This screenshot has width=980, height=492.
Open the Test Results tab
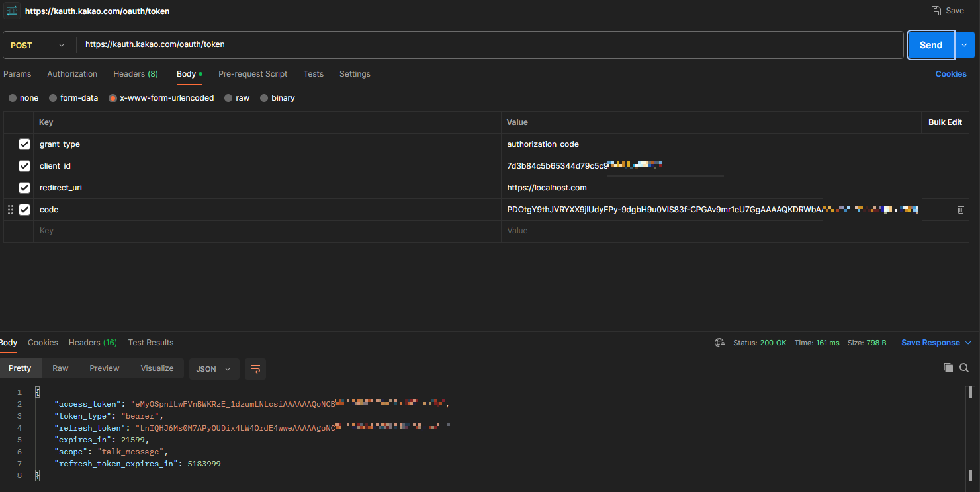click(151, 343)
